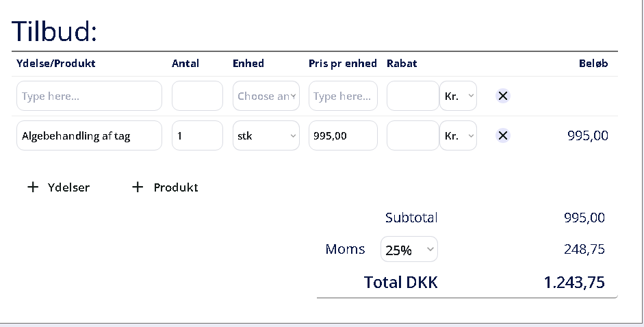Click the Total DKK amount 1.243,75
Screen dimensions: 644x327
tap(574, 283)
